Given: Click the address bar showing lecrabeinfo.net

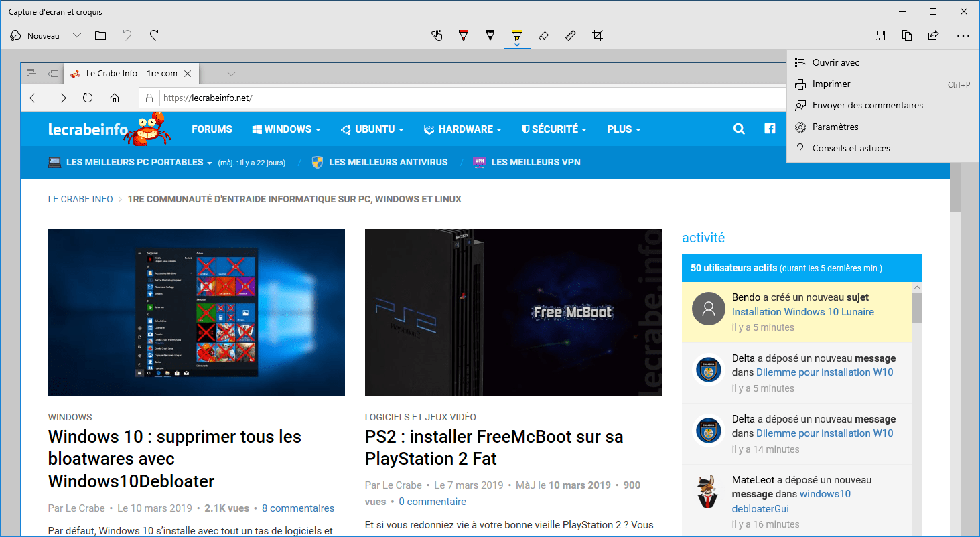Looking at the screenshot, I should (x=462, y=98).
